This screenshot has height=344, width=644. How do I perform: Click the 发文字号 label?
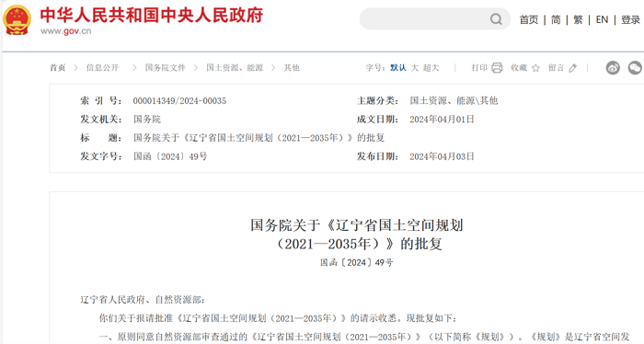tap(100, 156)
